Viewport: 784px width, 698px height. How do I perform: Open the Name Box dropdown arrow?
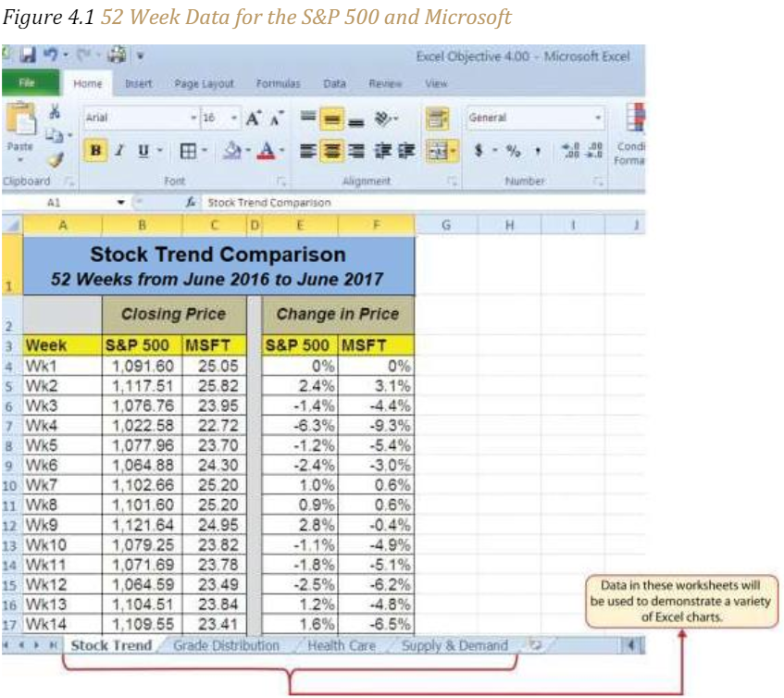point(120,203)
